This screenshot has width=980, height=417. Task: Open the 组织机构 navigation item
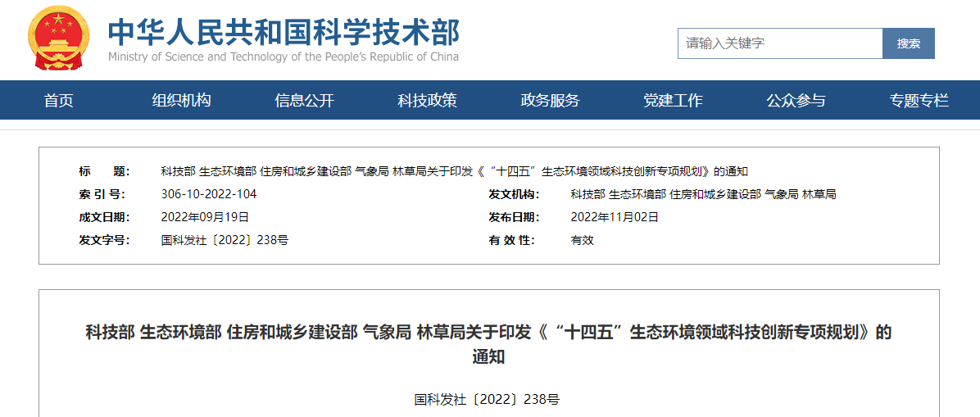[x=182, y=100]
